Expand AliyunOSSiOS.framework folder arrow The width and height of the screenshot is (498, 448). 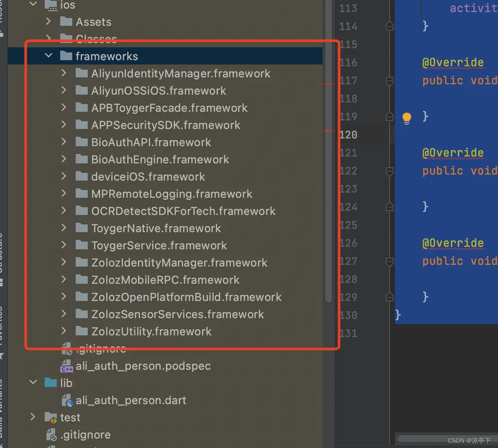click(64, 90)
